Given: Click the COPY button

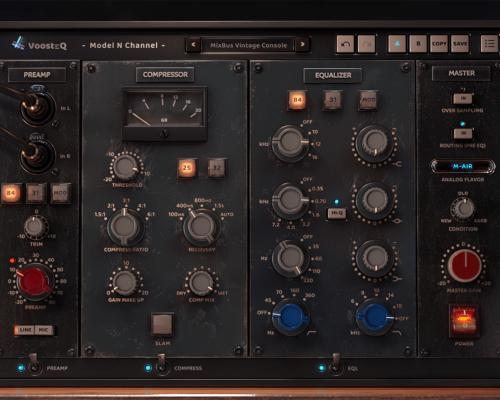Looking at the screenshot, I should click(439, 44).
